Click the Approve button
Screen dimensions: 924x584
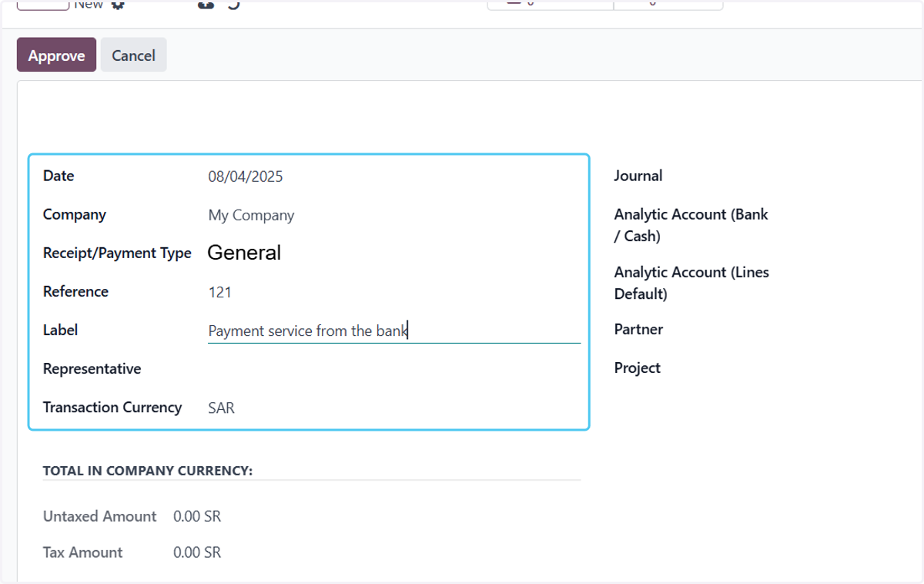pyautogui.click(x=56, y=55)
